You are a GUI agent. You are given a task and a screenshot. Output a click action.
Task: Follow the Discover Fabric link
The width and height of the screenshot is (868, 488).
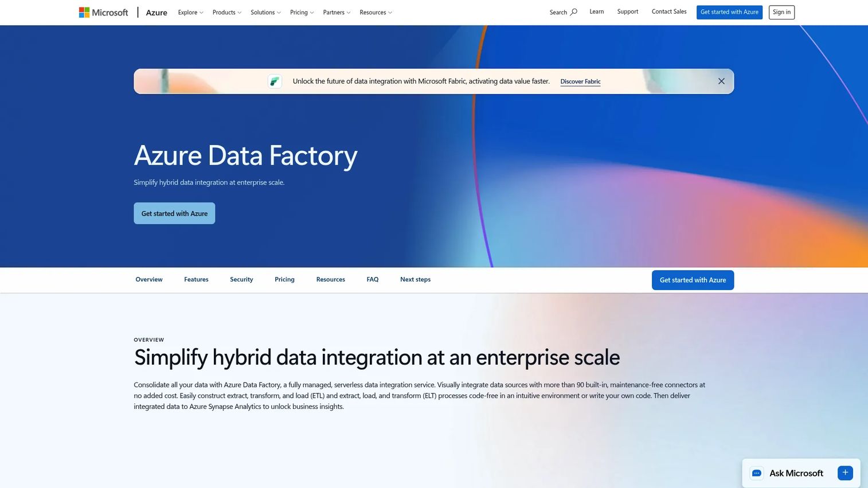(x=580, y=81)
